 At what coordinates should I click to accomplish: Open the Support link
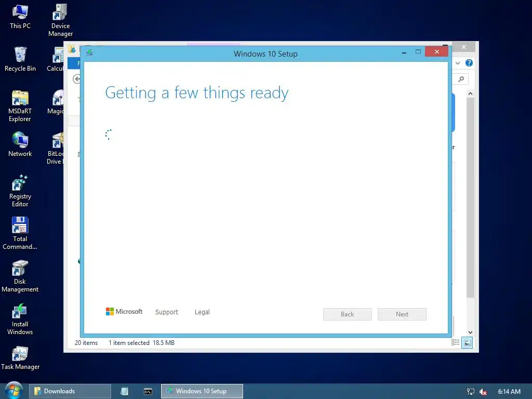click(x=167, y=312)
